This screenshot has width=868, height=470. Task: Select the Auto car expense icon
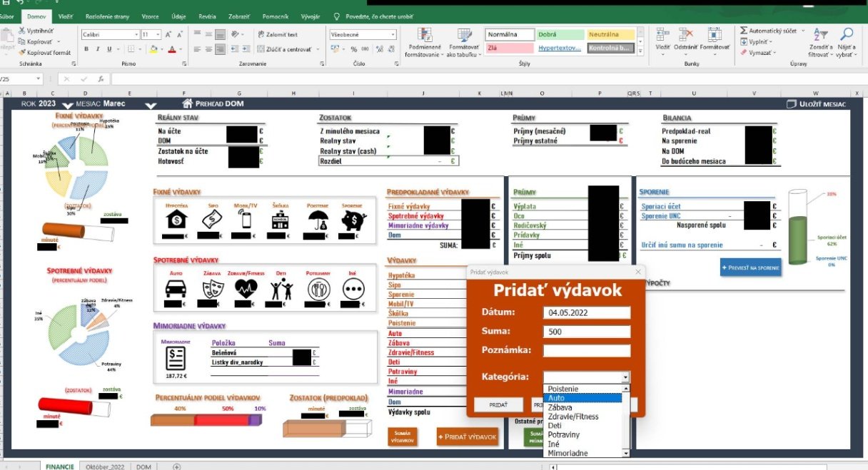tap(176, 289)
